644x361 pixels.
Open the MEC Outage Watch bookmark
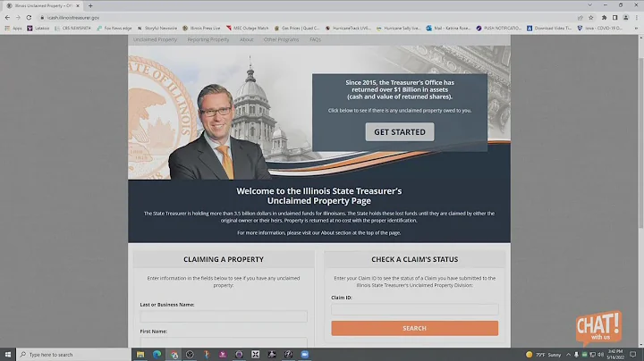[x=247, y=29]
